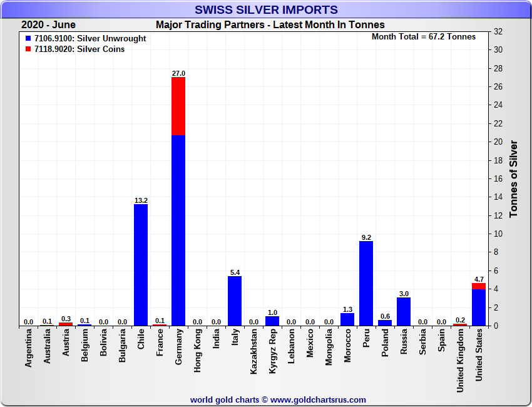Screen dimensions: 532x407
Task: Select the Kyrgyz Rep bar
Action: (x=272, y=321)
